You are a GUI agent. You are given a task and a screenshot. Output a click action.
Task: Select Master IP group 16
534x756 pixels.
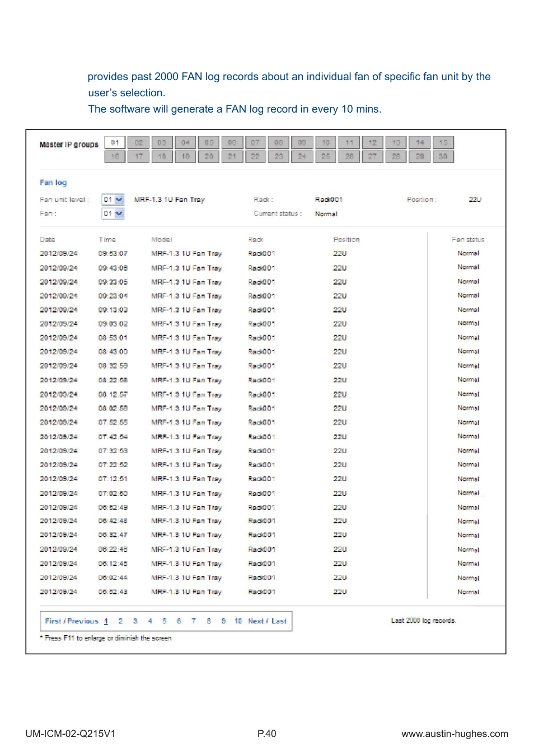coord(115,156)
